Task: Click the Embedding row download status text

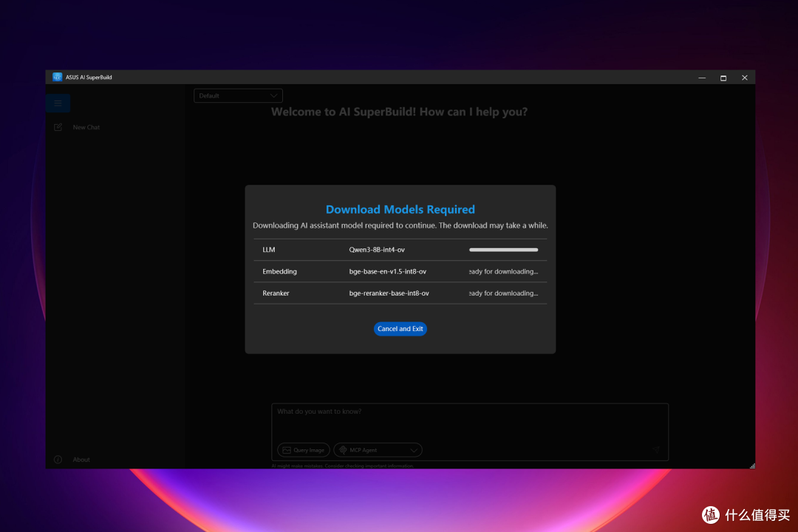Action: (503, 272)
